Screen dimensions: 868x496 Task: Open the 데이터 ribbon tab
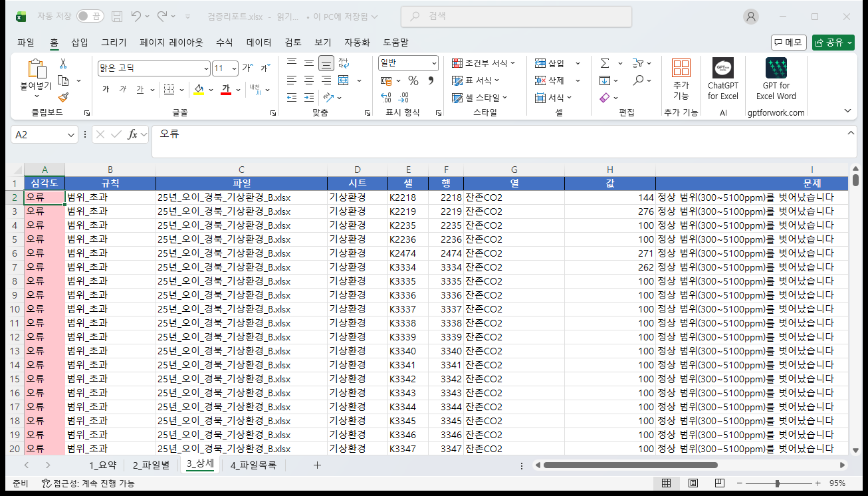click(259, 43)
